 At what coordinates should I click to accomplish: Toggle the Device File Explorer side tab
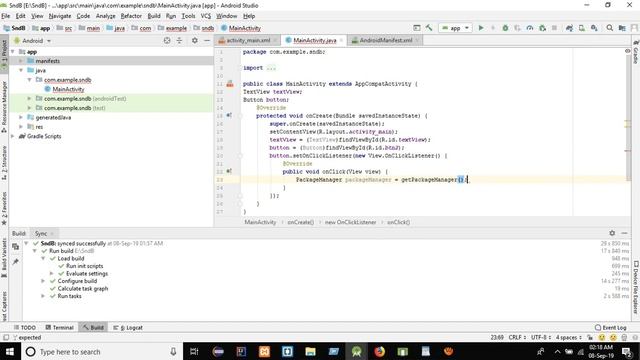tap(636, 288)
